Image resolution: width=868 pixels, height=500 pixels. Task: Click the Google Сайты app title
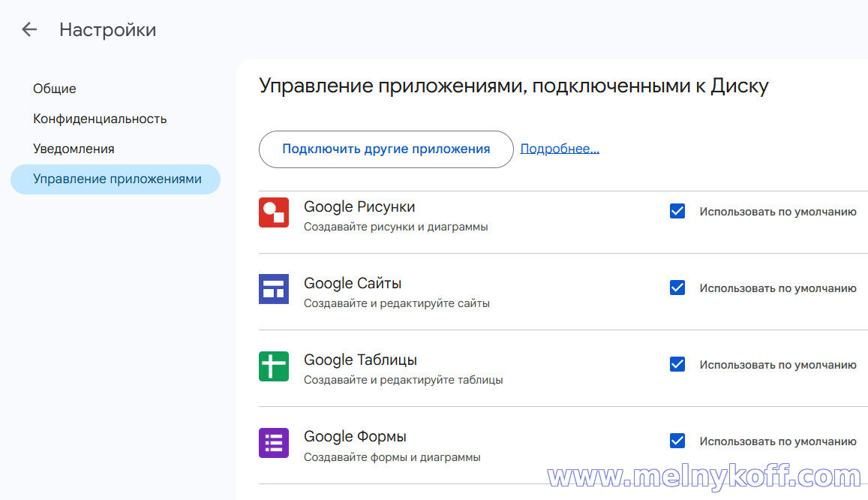point(353,283)
